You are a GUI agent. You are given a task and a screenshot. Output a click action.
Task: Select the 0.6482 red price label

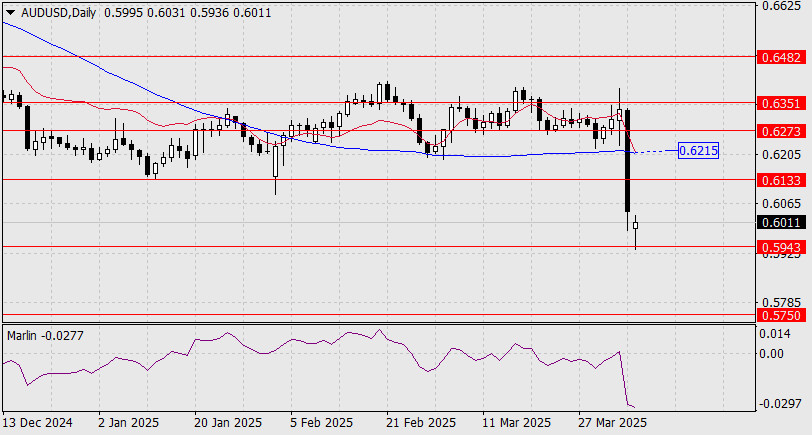pos(781,57)
